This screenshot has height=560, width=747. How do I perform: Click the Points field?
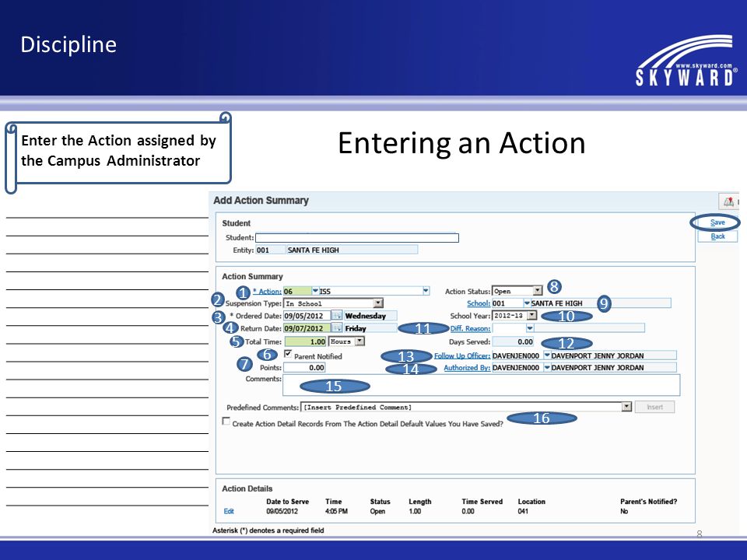coord(304,368)
